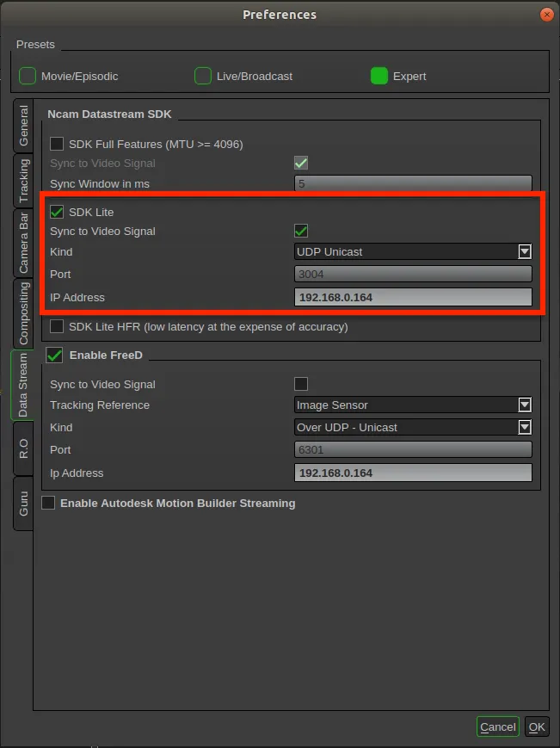Open the R.O tab

coord(23,448)
